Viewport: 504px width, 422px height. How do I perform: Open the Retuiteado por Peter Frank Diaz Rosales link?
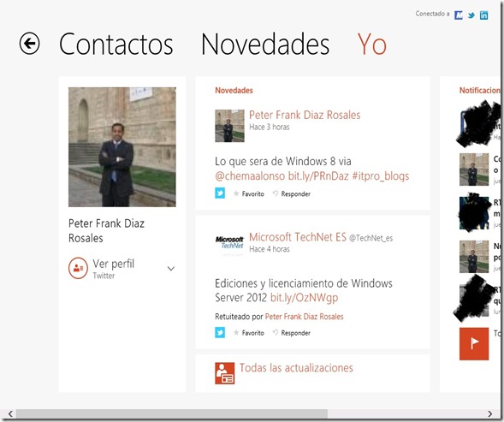coord(304,317)
